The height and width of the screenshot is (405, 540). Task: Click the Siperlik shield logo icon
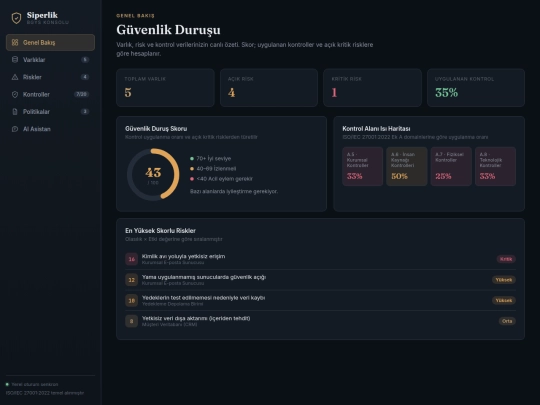[16, 18]
